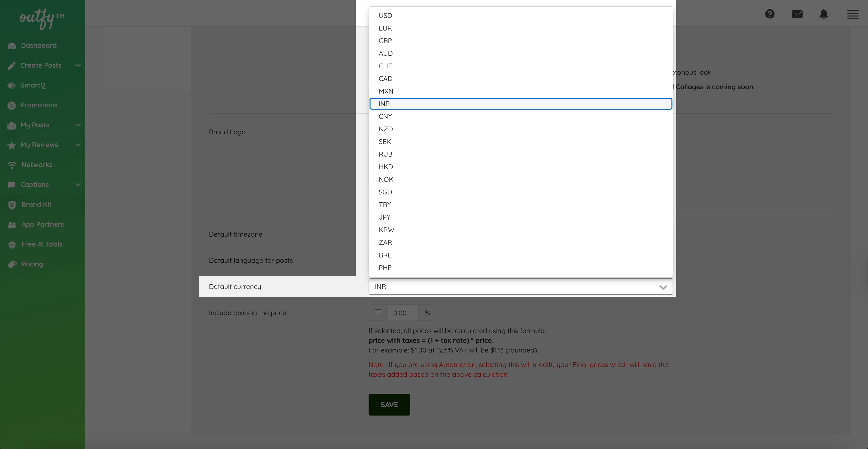
Task: Click the tax rate percentage field
Action: point(403,313)
